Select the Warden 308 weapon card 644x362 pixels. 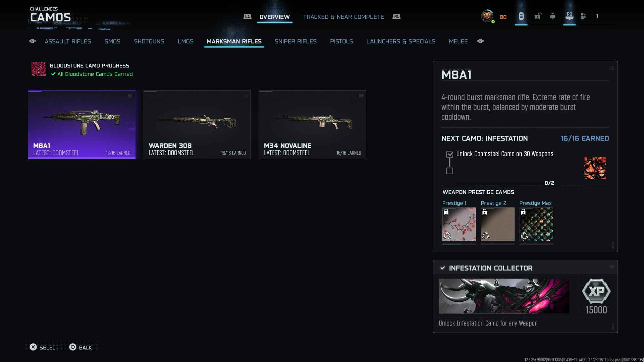197,125
